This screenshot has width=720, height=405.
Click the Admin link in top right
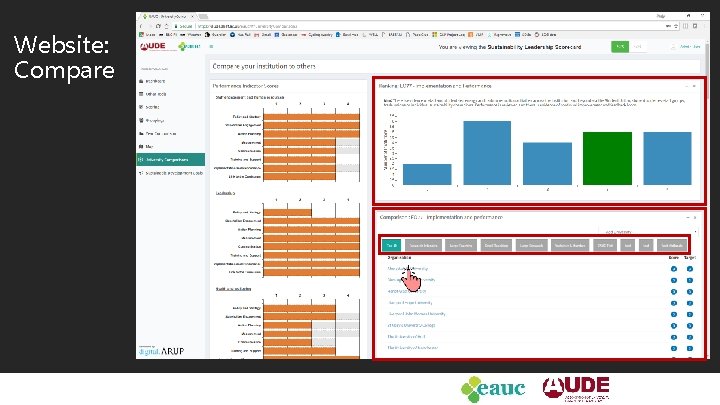point(690,47)
